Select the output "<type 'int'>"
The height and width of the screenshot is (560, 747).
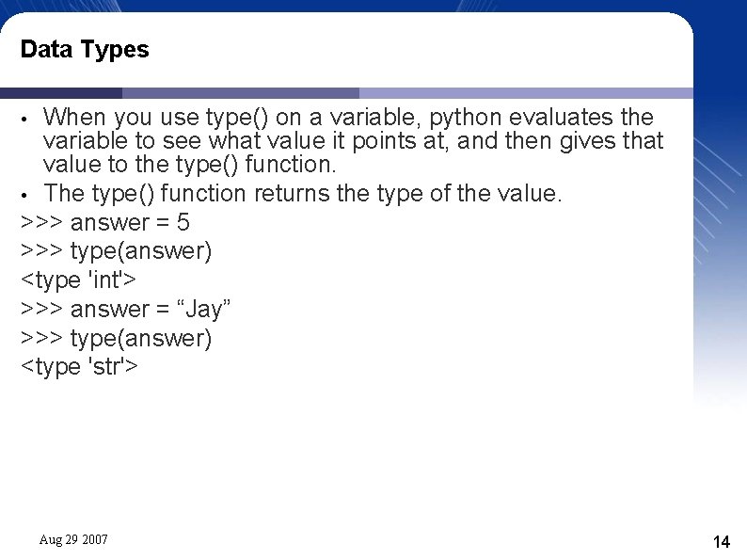pos(79,280)
